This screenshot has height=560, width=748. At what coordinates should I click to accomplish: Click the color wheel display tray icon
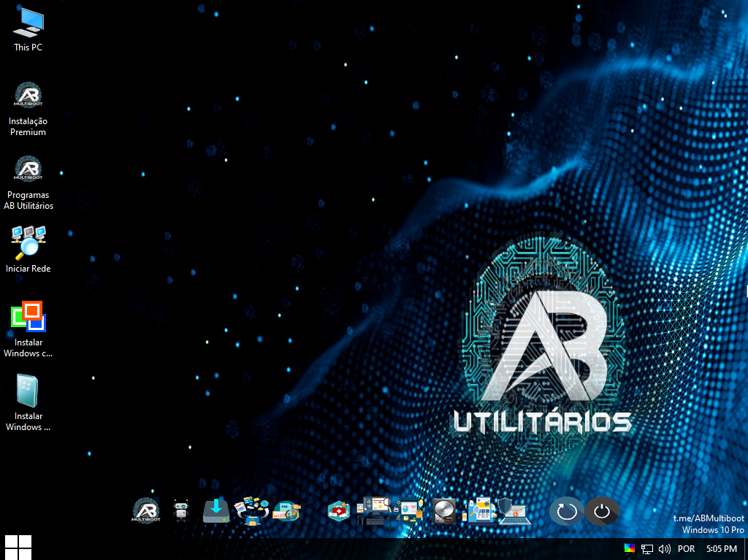[630, 548]
